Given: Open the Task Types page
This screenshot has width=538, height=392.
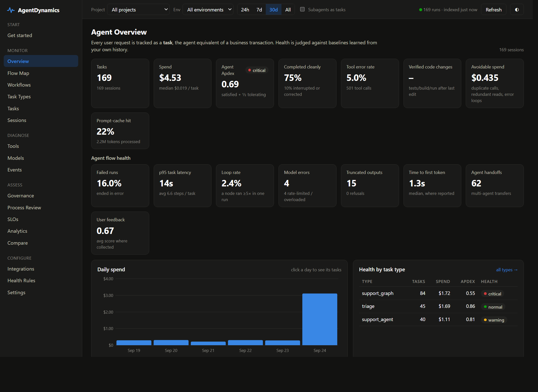Looking at the screenshot, I should pos(41,97).
